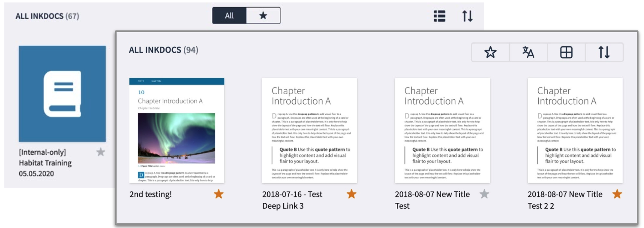
Task: Open the New Title Test document thumbnail
Action: click(x=442, y=130)
